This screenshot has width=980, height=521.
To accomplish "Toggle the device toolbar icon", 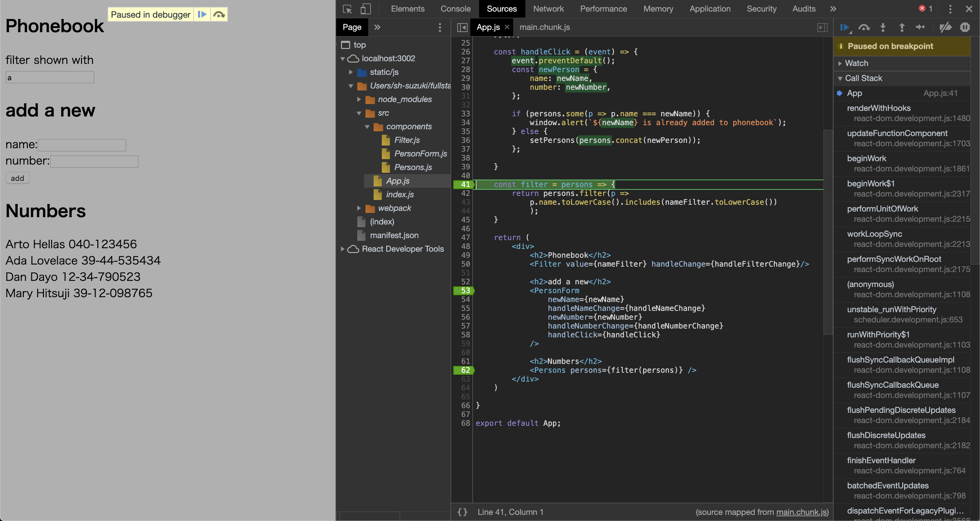I will click(x=365, y=9).
